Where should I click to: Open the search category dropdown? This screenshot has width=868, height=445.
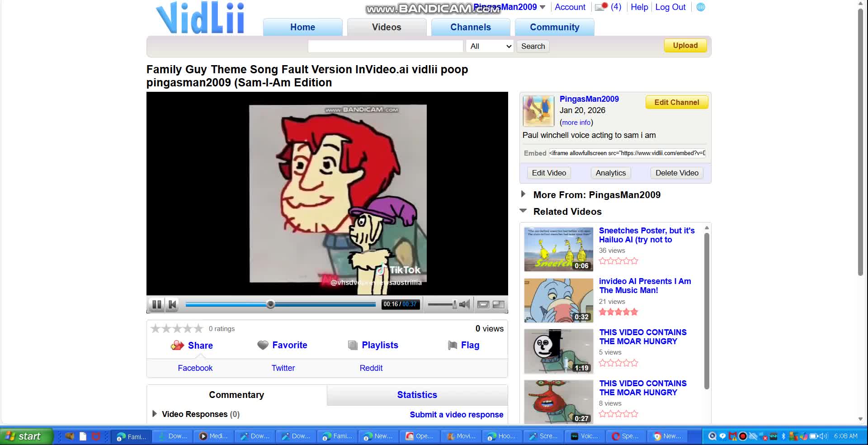(489, 46)
